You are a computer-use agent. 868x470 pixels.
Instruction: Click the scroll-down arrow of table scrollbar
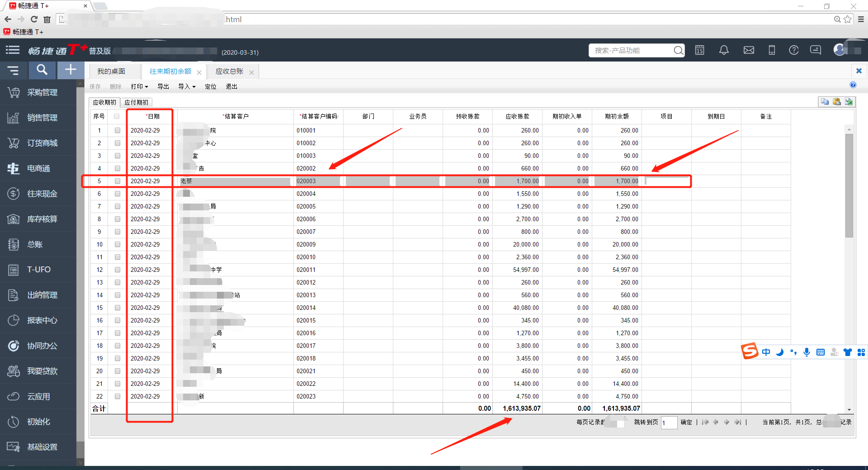point(849,409)
